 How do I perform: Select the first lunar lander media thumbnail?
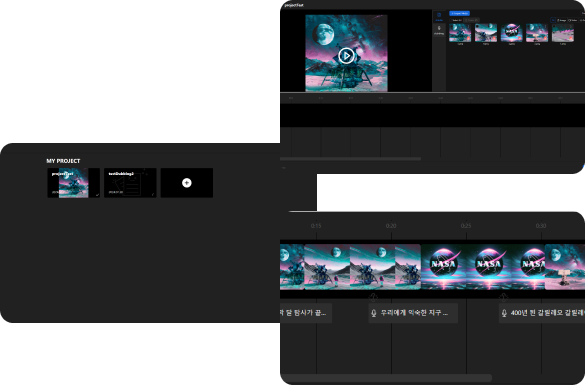[460, 33]
